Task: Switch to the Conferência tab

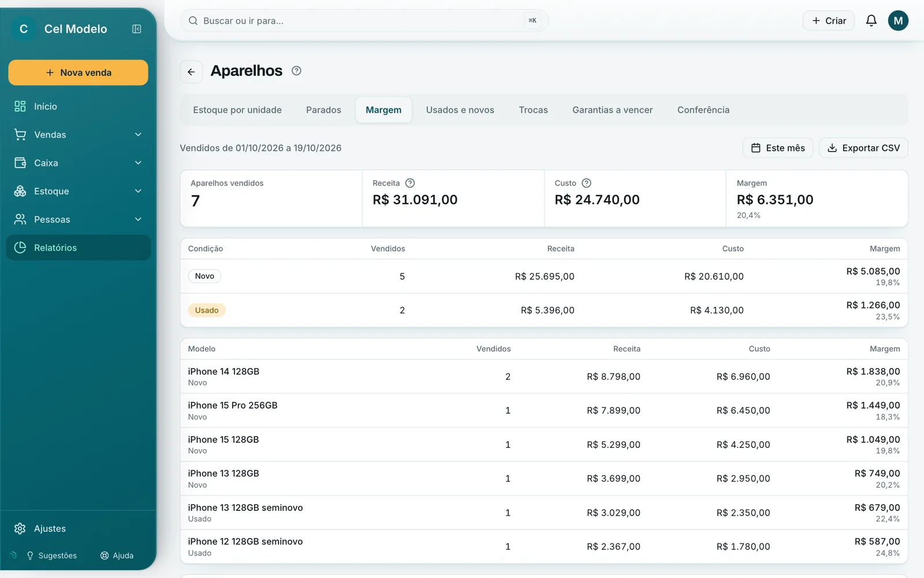Action: point(703,110)
